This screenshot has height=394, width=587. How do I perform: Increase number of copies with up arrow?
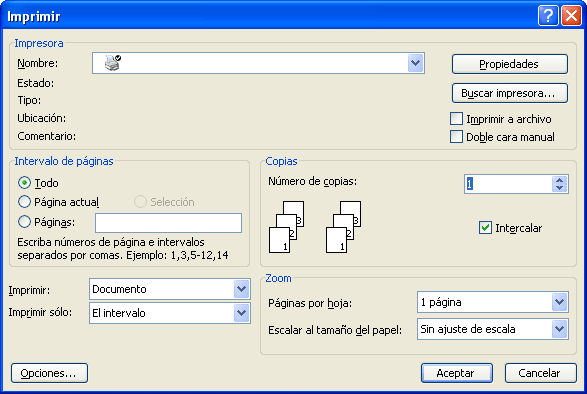560,180
